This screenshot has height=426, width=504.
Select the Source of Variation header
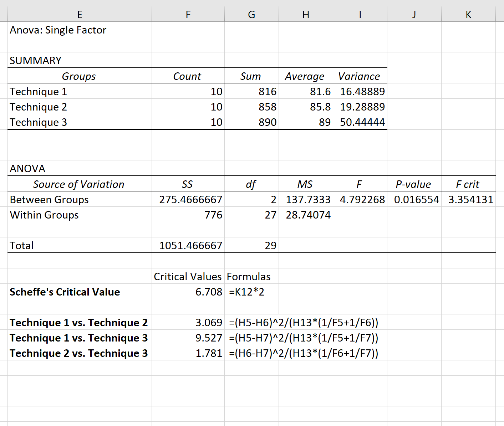(x=80, y=184)
